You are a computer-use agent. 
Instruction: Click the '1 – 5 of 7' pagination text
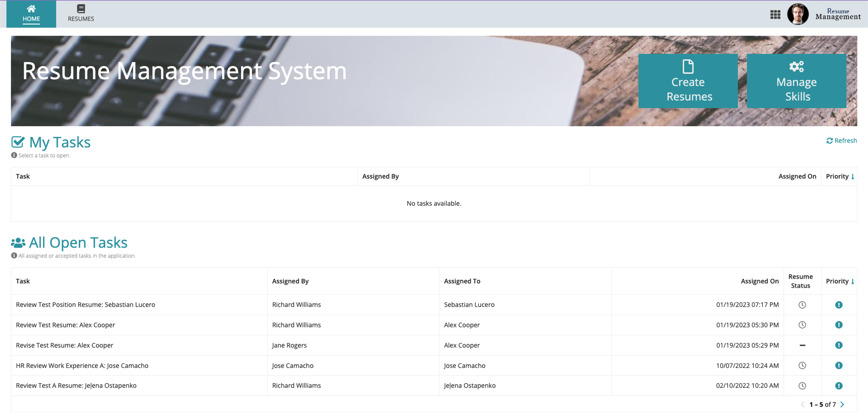pos(822,404)
